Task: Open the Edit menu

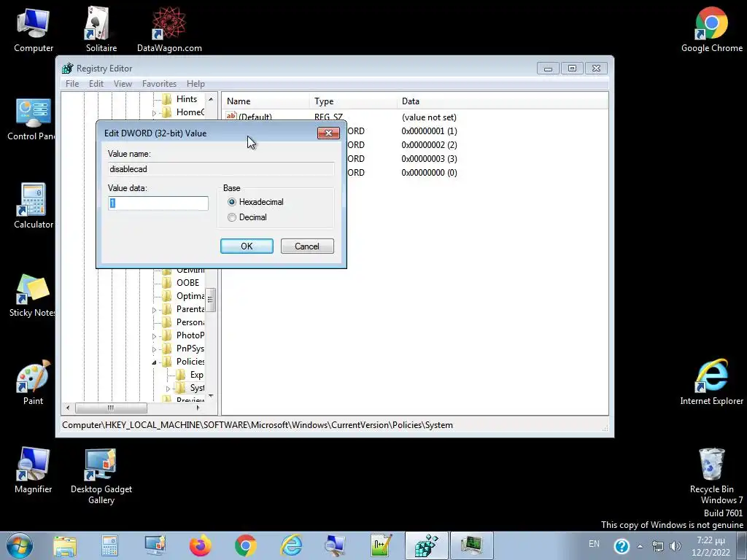Action: point(96,84)
